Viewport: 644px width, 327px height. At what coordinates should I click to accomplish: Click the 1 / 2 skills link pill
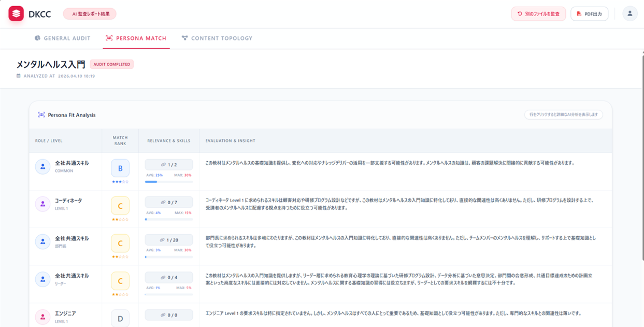(x=169, y=165)
